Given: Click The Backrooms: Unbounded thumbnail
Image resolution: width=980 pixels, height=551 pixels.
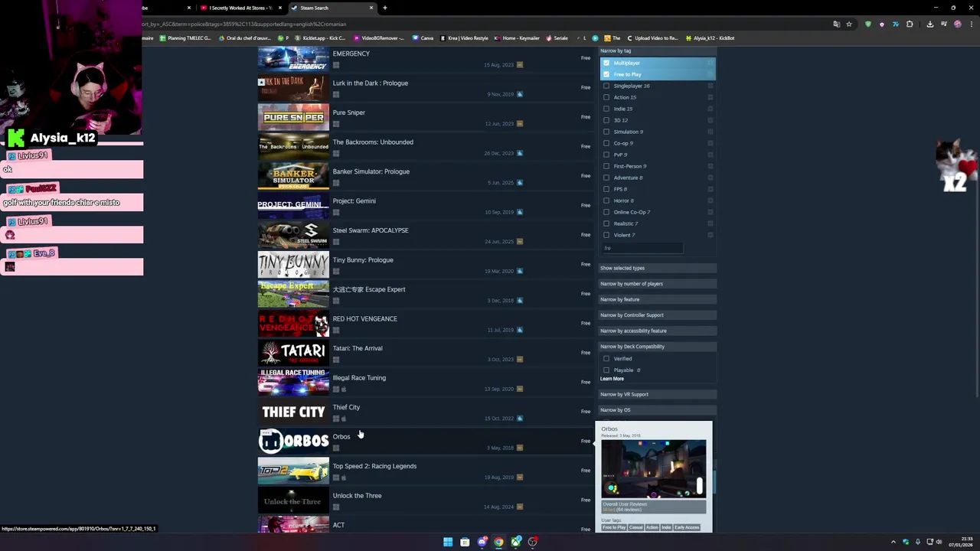Looking at the screenshot, I should (293, 147).
